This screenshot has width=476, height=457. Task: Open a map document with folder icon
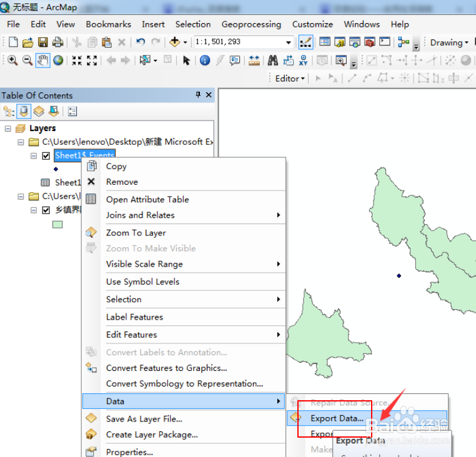click(27, 42)
